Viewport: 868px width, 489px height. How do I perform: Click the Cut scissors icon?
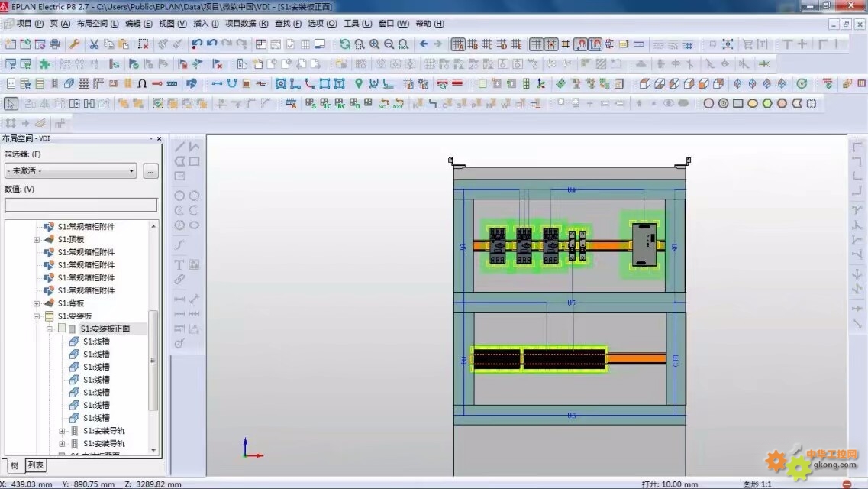[94, 44]
